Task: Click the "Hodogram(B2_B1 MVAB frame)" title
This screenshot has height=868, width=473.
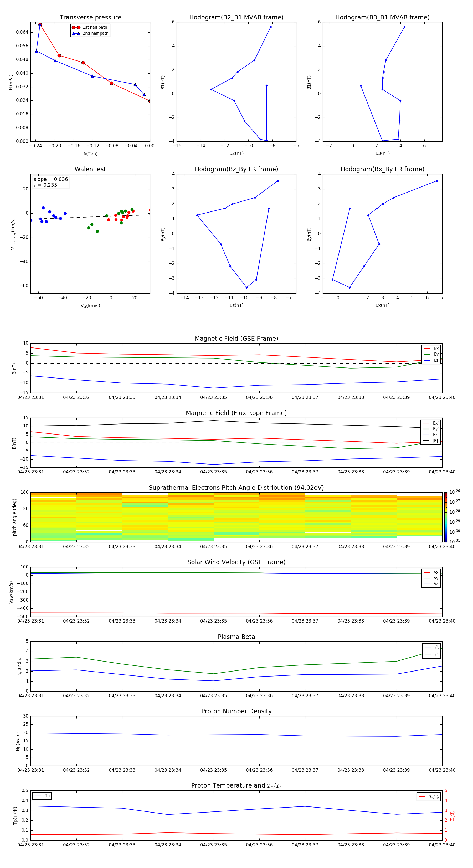Action: [236, 18]
